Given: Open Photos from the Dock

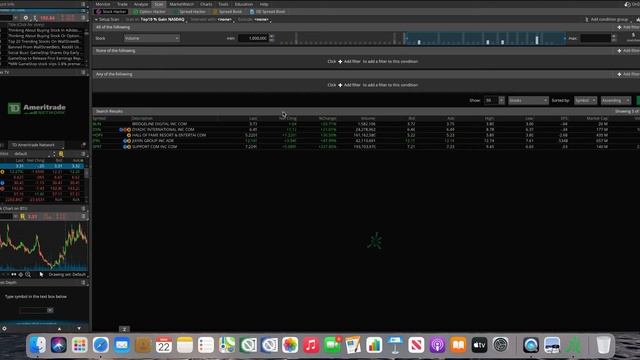Looking at the screenshot, I should (290, 345).
